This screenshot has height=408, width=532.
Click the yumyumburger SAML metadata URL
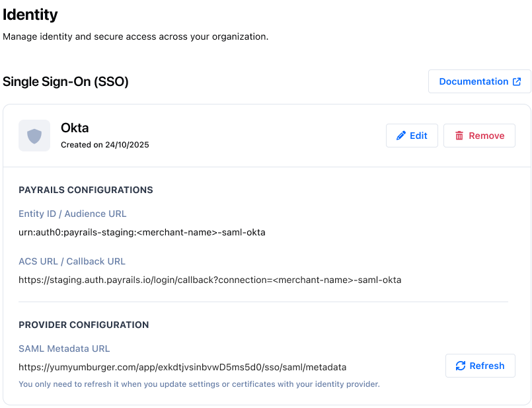(x=182, y=367)
